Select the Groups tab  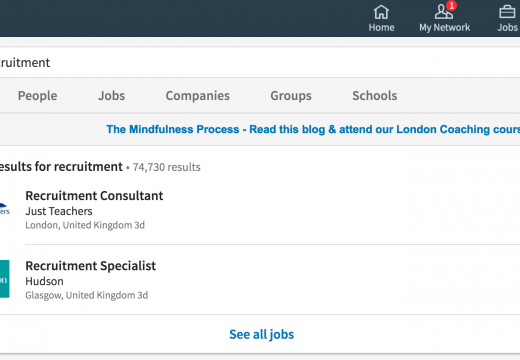[291, 96]
